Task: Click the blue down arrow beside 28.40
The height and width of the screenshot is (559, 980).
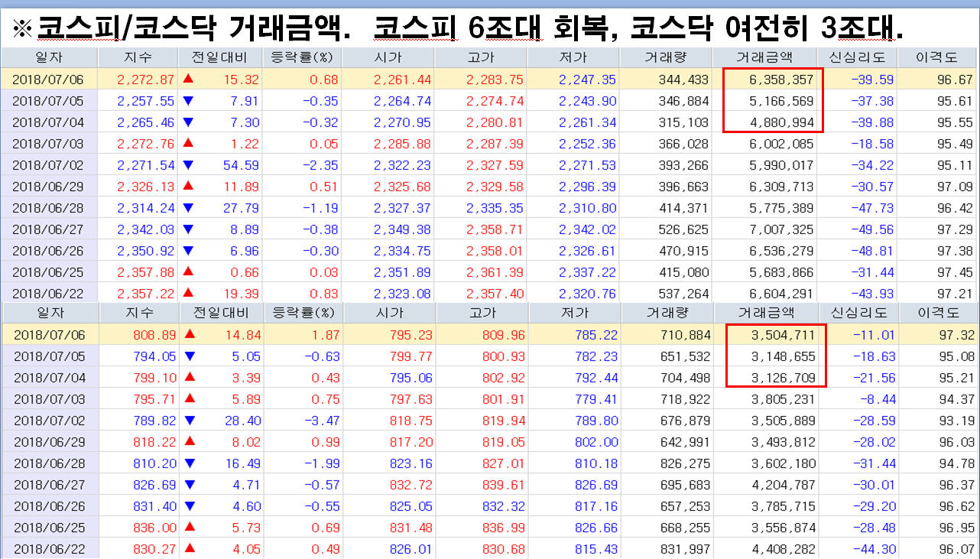Action: [x=188, y=421]
